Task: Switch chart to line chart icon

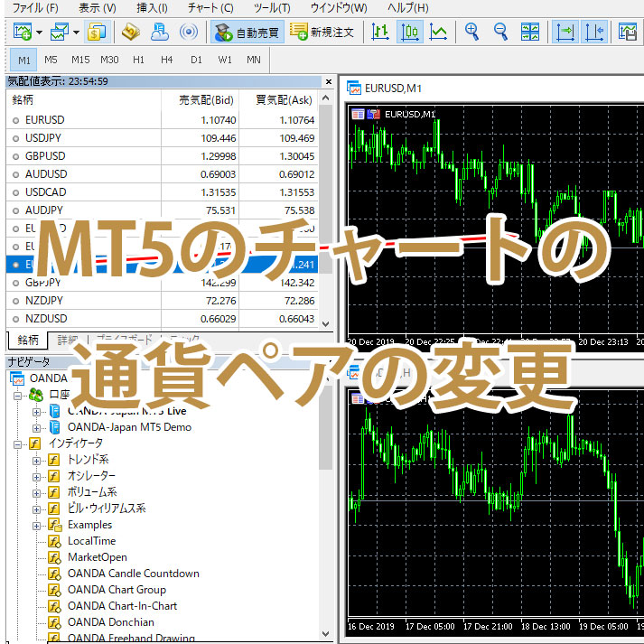Action: tap(438, 32)
